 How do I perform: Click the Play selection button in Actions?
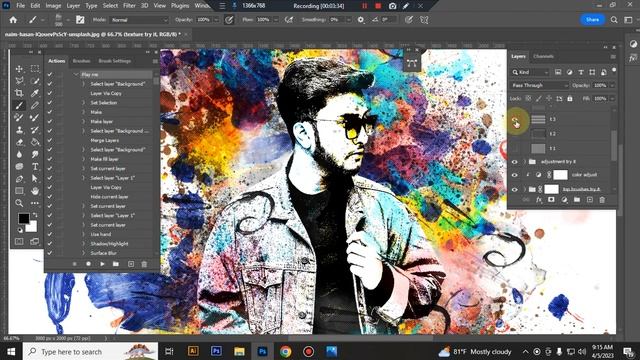pos(102,264)
